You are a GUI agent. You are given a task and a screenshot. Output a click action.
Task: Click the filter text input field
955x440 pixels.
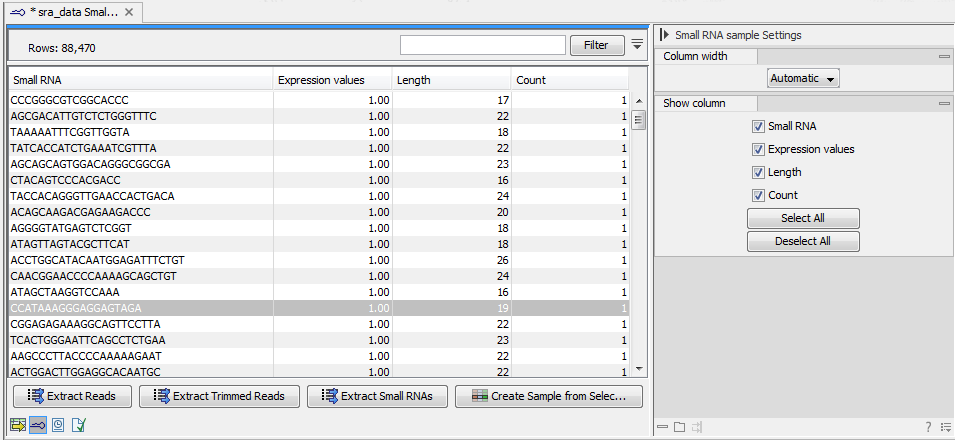[483, 45]
